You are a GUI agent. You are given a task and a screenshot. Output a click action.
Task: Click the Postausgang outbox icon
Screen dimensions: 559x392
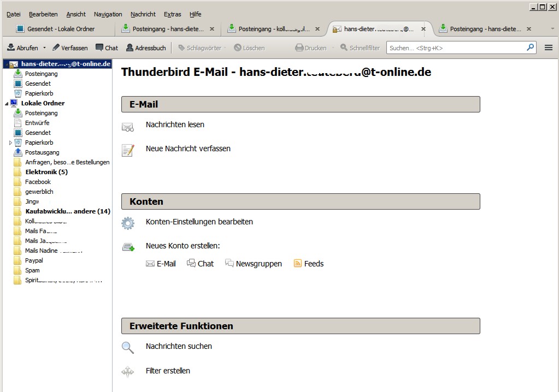click(18, 152)
